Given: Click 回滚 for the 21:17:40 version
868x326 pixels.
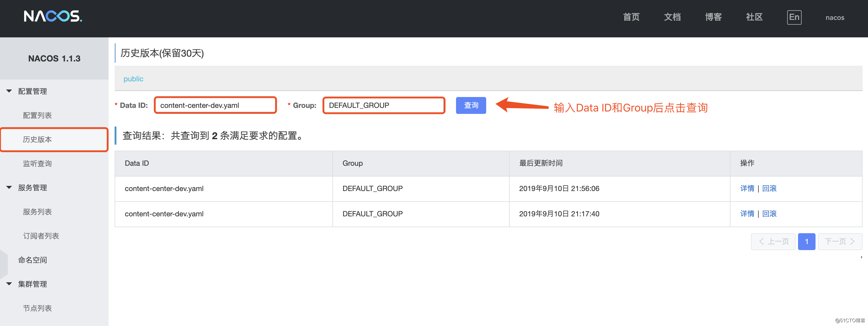Looking at the screenshot, I should tap(769, 214).
